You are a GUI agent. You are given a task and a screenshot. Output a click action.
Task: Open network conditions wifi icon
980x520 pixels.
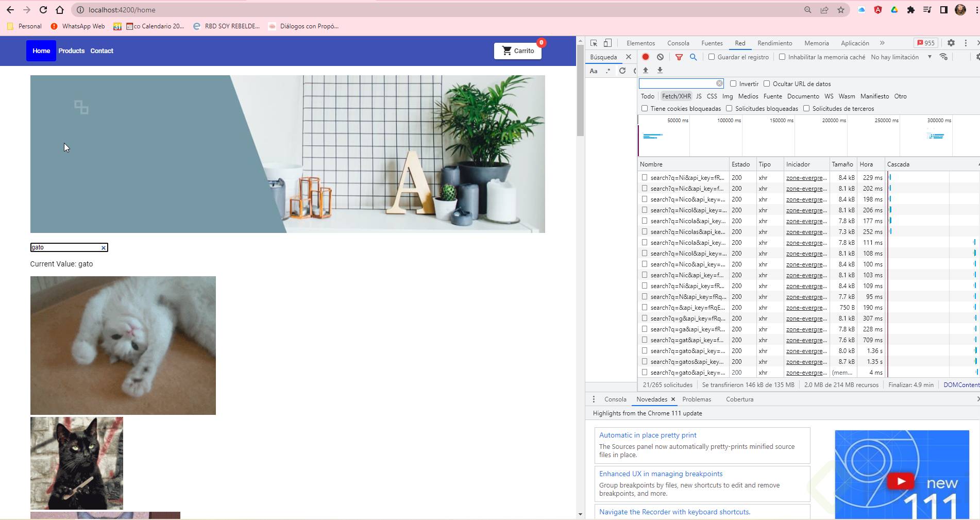coord(944,57)
